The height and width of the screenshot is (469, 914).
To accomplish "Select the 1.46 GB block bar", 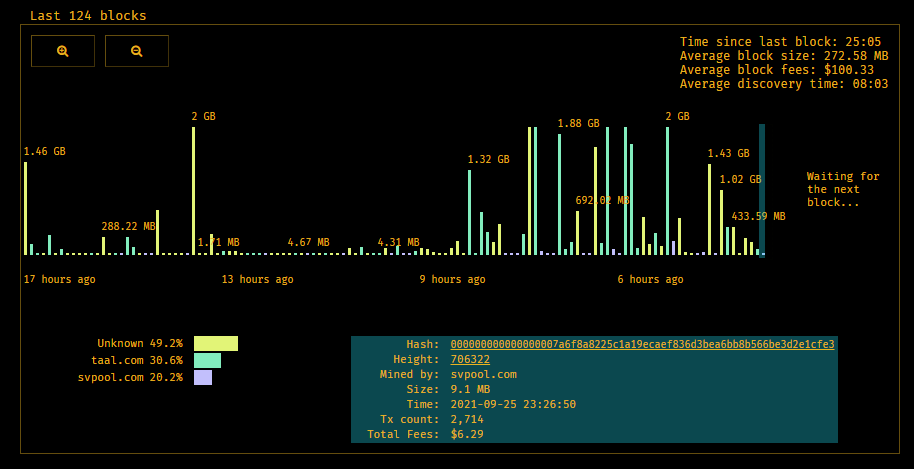I will pyautogui.click(x=26, y=209).
